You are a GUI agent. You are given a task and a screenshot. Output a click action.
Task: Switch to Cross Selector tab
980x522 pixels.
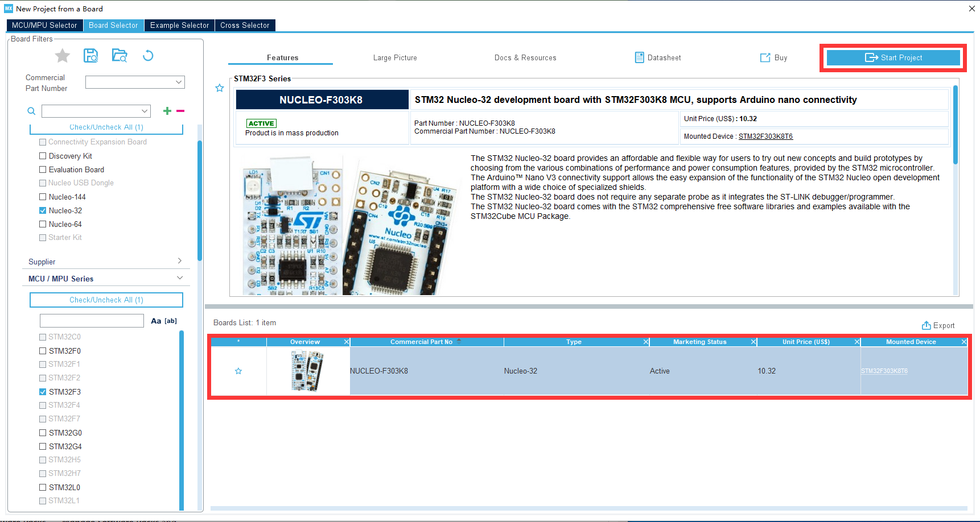245,25
